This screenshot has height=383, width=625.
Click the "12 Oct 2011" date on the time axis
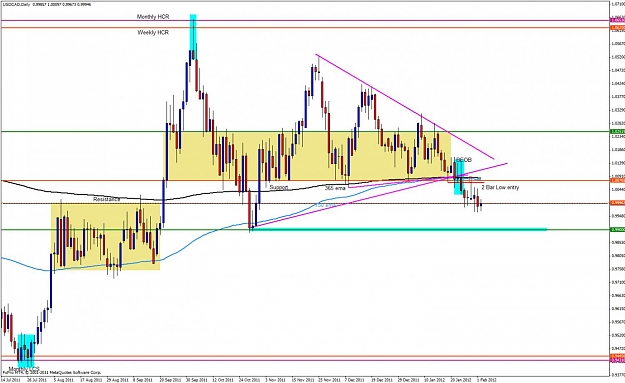tap(223, 379)
